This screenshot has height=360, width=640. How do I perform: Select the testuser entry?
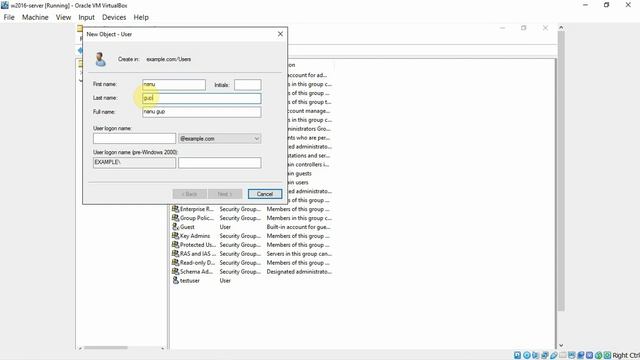click(190, 281)
